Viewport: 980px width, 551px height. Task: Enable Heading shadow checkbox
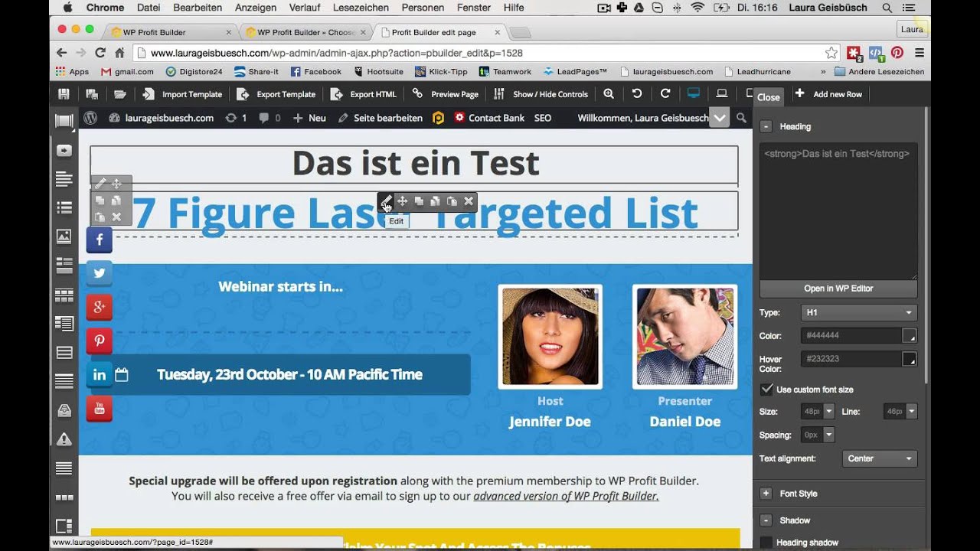coord(766,543)
